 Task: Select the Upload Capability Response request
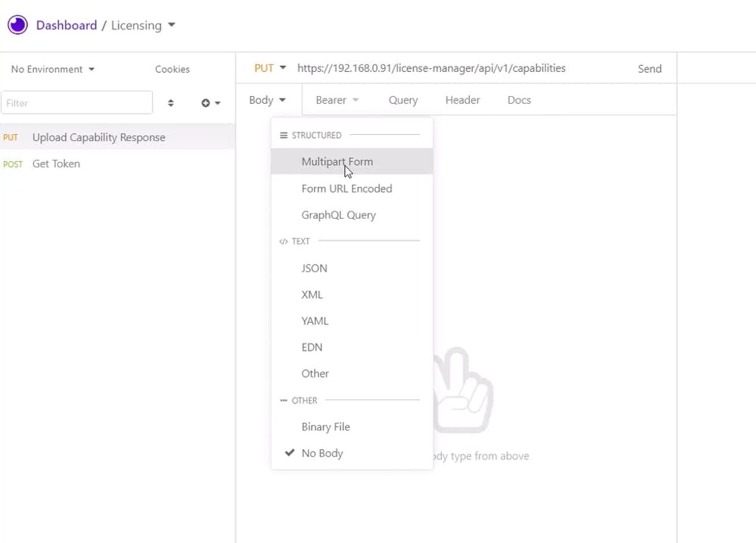tap(117, 137)
